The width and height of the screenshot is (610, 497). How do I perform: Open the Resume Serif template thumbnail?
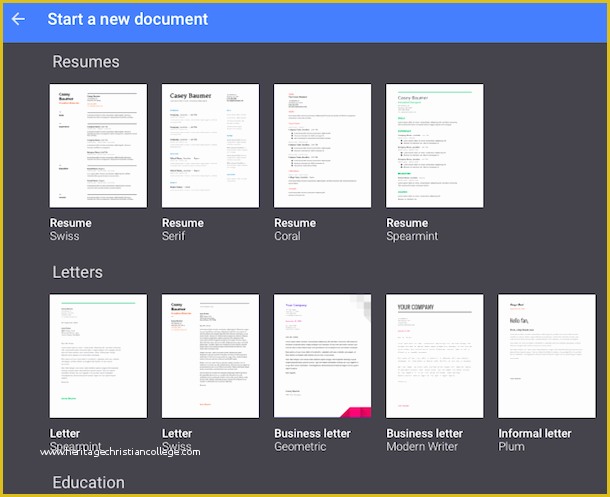click(x=210, y=146)
